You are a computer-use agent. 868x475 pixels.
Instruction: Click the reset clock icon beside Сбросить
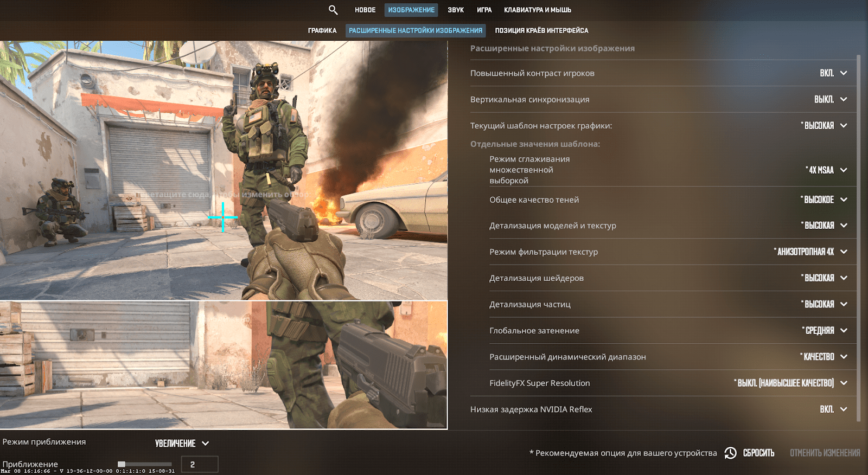tap(731, 453)
